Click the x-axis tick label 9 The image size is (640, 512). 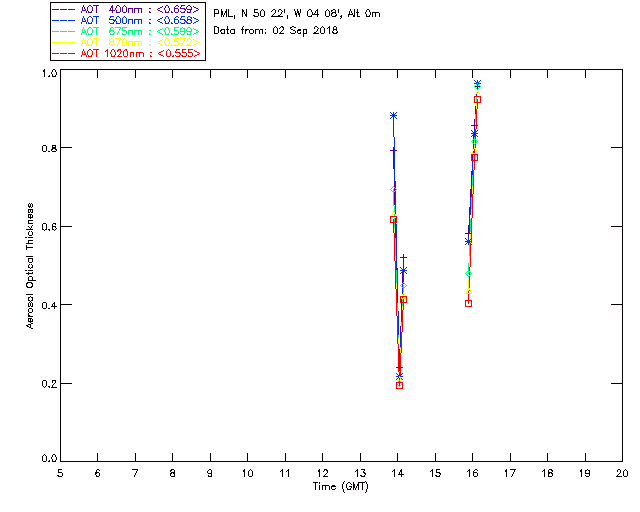pos(210,473)
